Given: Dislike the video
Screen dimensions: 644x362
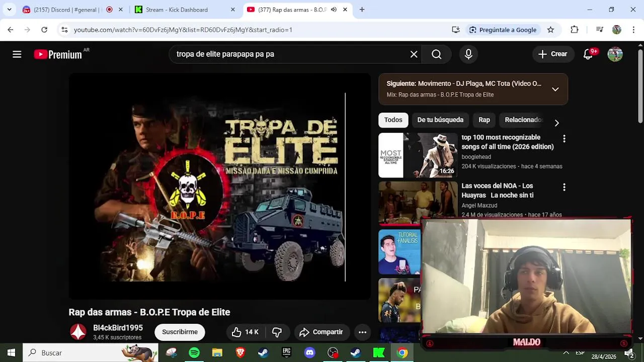Looking at the screenshot, I should coord(277,332).
